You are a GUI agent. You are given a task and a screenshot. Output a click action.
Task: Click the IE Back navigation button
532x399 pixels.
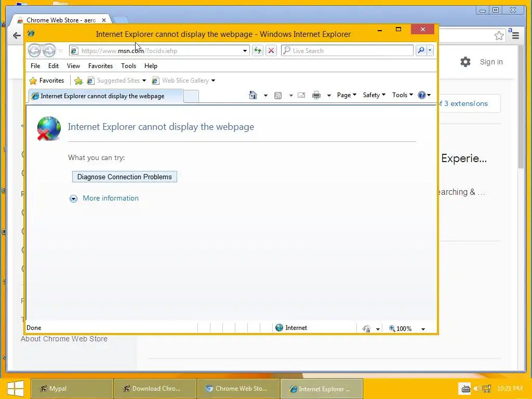click(x=34, y=50)
